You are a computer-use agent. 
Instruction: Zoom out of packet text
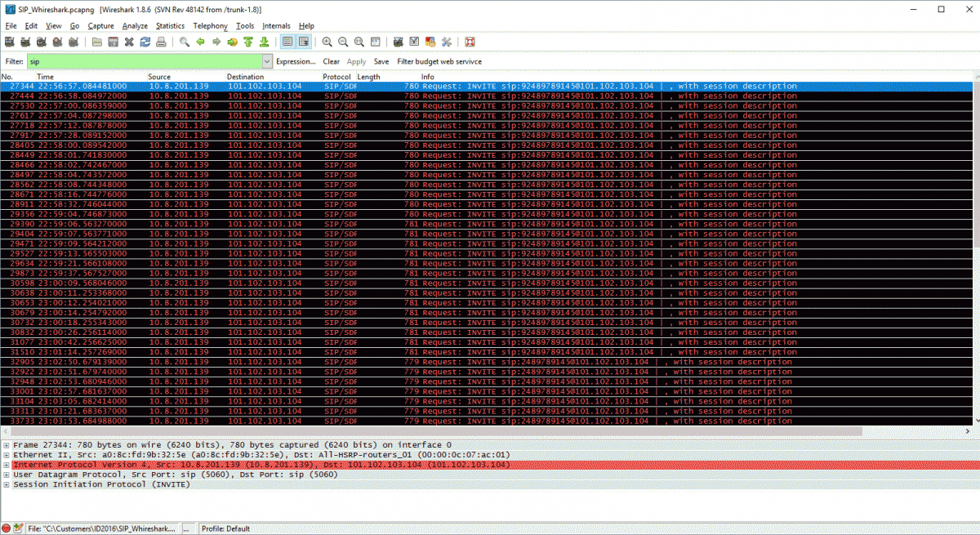click(x=343, y=42)
